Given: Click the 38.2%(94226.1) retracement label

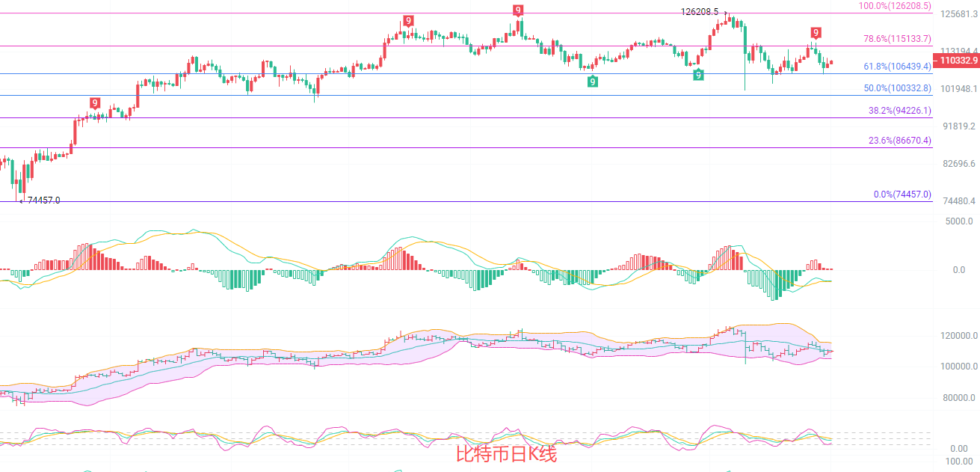Looking at the screenshot, I should [899, 111].
